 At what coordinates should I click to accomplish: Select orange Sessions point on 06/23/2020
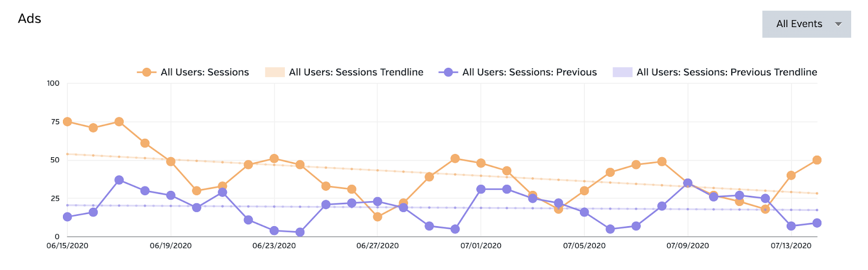coord(274,158)
